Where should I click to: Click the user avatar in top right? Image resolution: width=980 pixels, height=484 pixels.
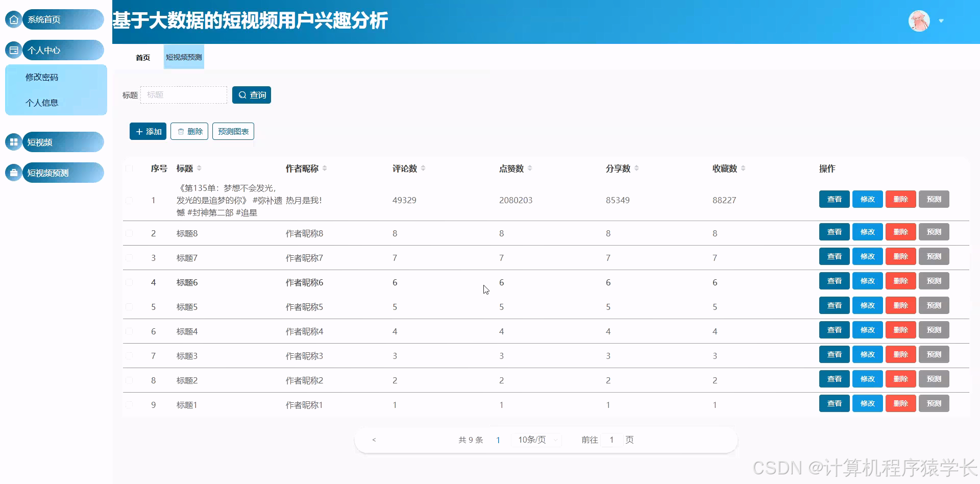pyautogui.click(x=919, y=20)
